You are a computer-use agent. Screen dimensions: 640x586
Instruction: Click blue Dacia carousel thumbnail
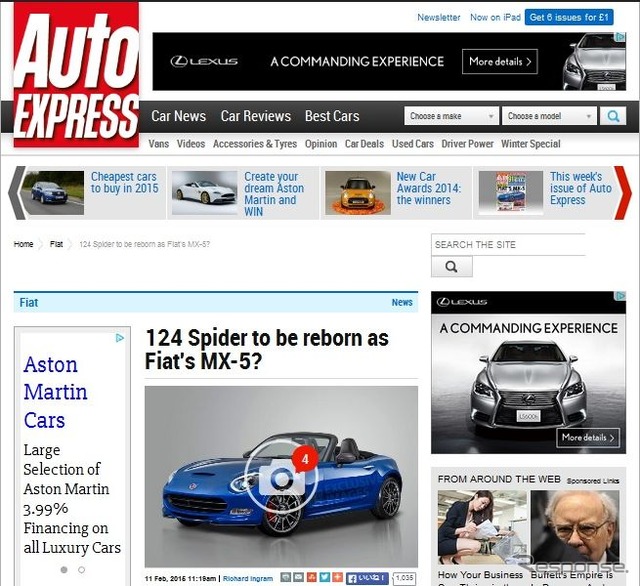(53, 193)
